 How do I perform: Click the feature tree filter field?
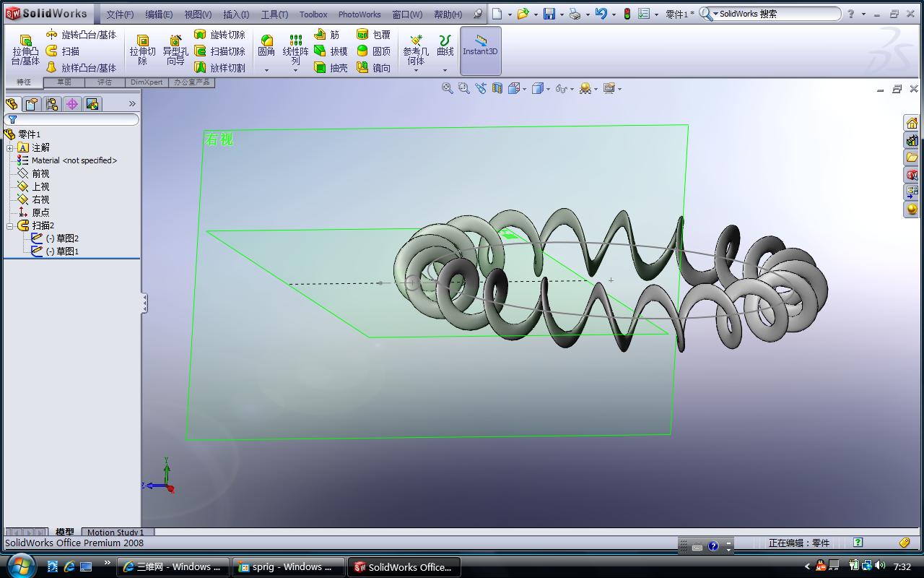point(71,119)
